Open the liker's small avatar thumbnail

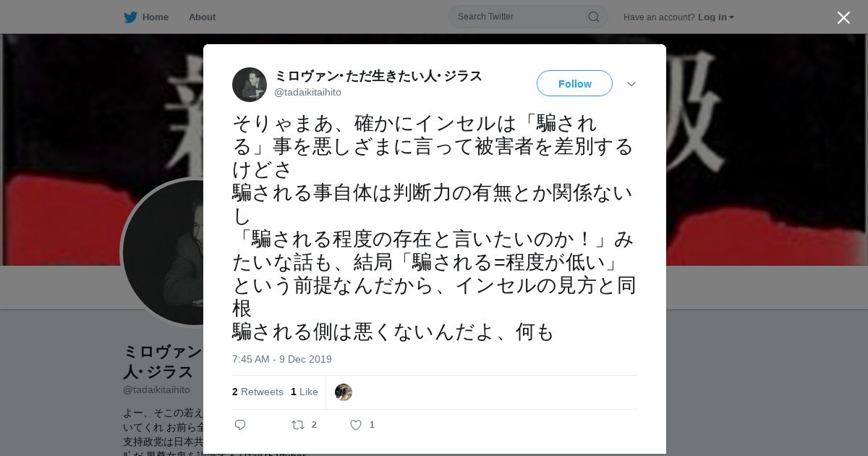pyautogui.click(x=344, y=392)
